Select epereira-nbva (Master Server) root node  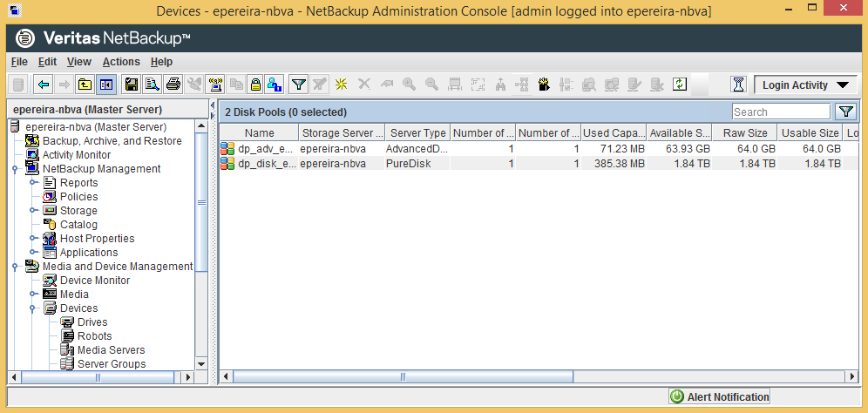96,127
